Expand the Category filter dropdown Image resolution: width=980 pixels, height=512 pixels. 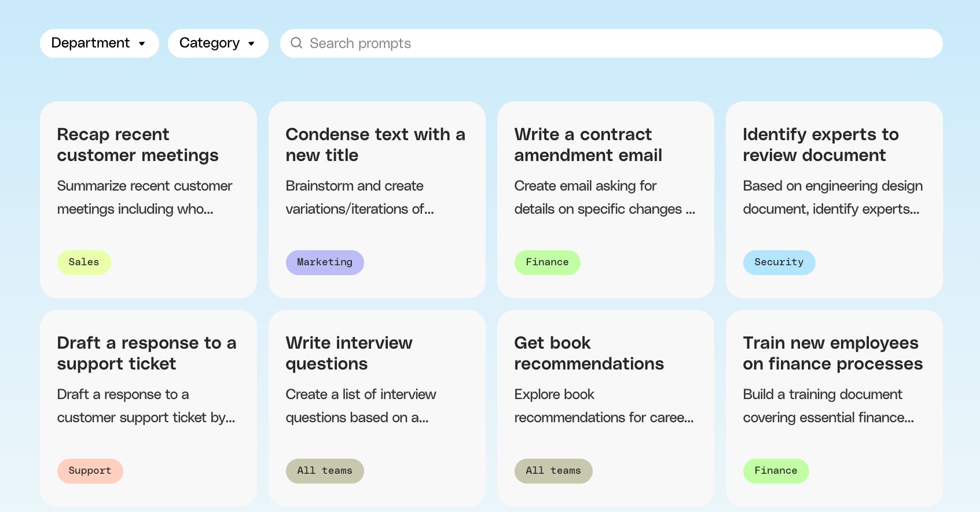[218, 43]
